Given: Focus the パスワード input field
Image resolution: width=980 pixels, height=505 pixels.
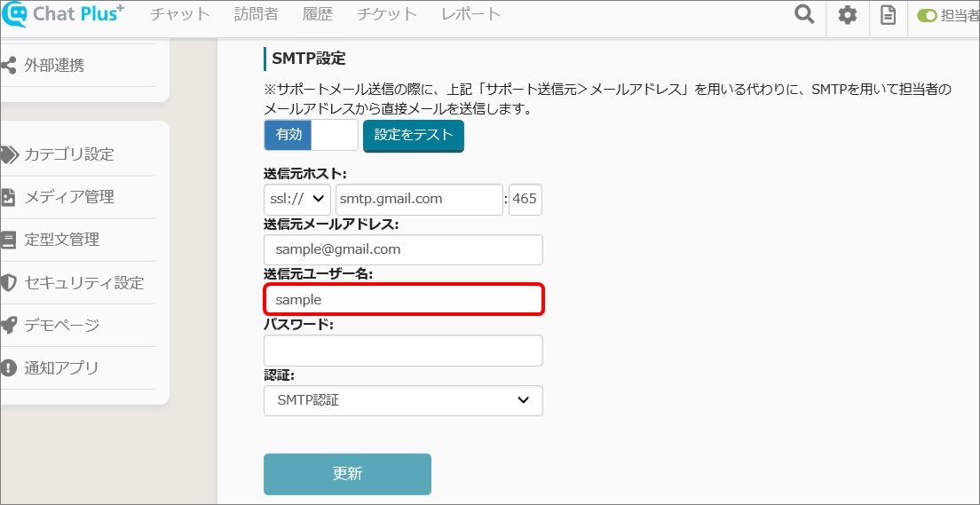Looking at the screenshot, I should pos(403,351).
